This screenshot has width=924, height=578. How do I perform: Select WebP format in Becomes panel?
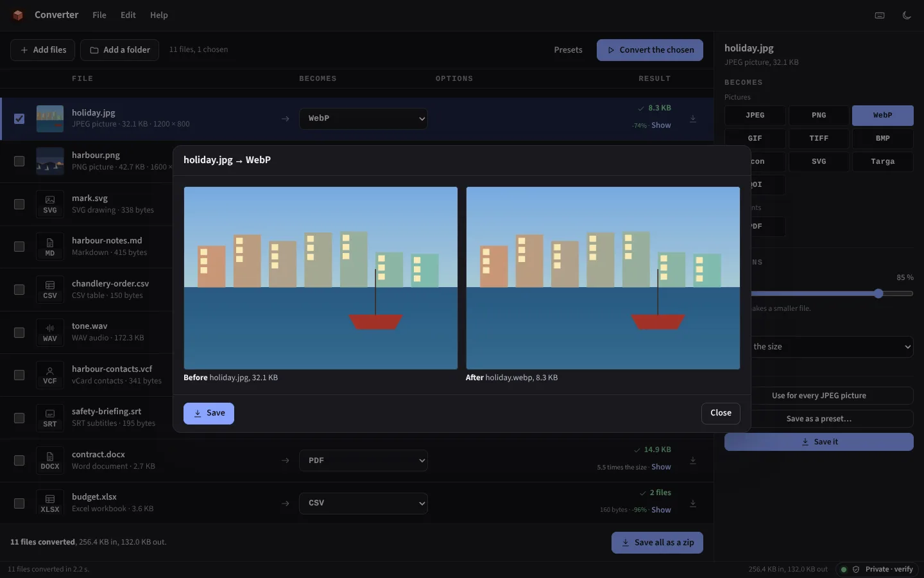[x=883, y=116]
